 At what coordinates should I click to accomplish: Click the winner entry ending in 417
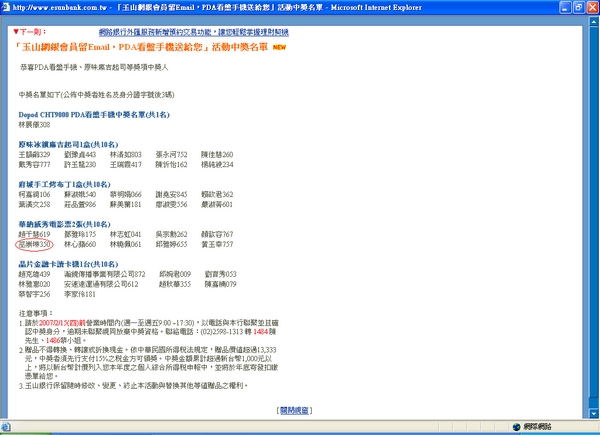(x=126, y=165)
